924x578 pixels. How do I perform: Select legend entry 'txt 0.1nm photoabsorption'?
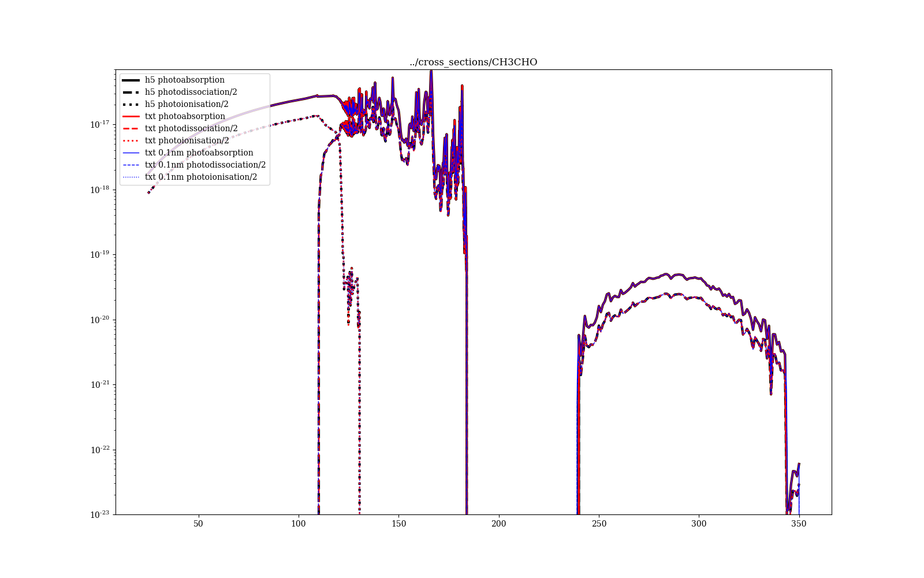(x=199, y=153)
